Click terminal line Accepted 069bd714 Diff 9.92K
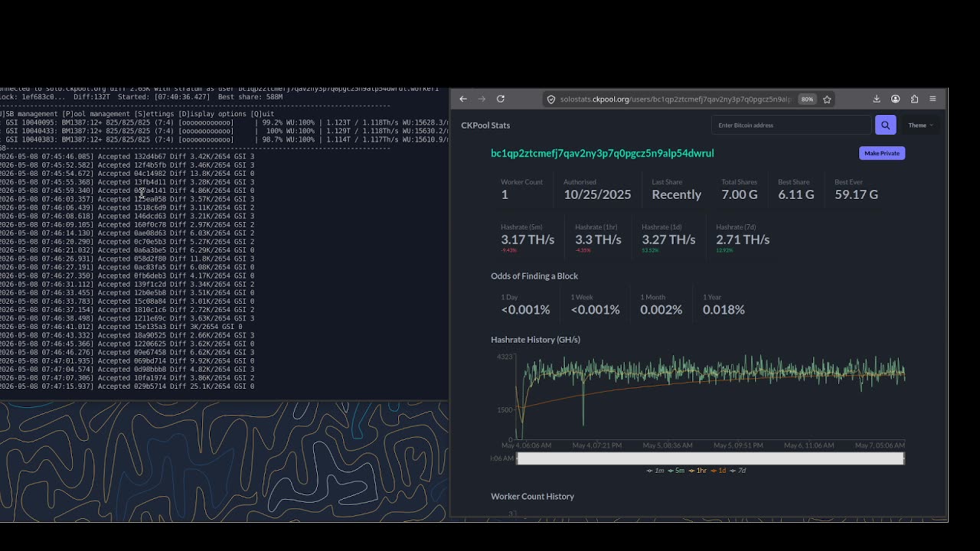 [127, 361]
